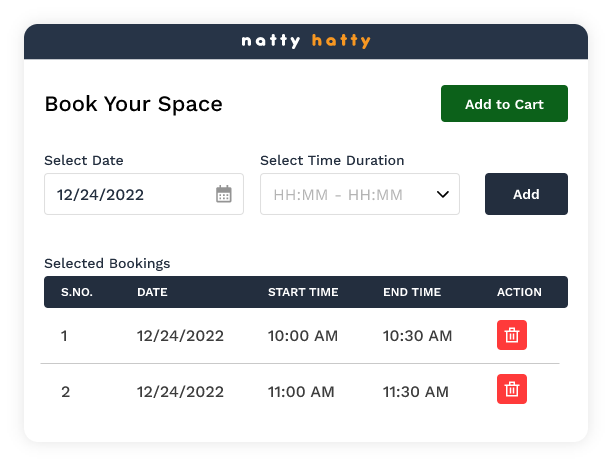
Task: Click the natty hatty logo
Action: [x=306, y=41]
